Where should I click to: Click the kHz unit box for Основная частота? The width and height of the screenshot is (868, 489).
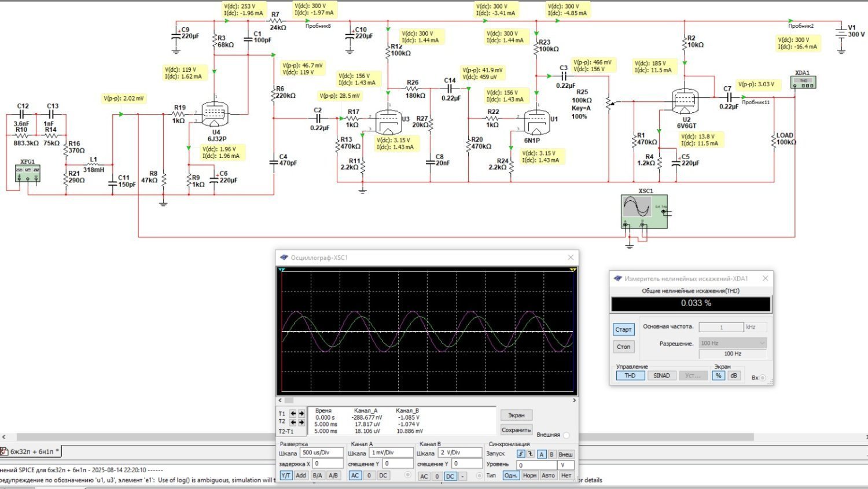[756, 327]
